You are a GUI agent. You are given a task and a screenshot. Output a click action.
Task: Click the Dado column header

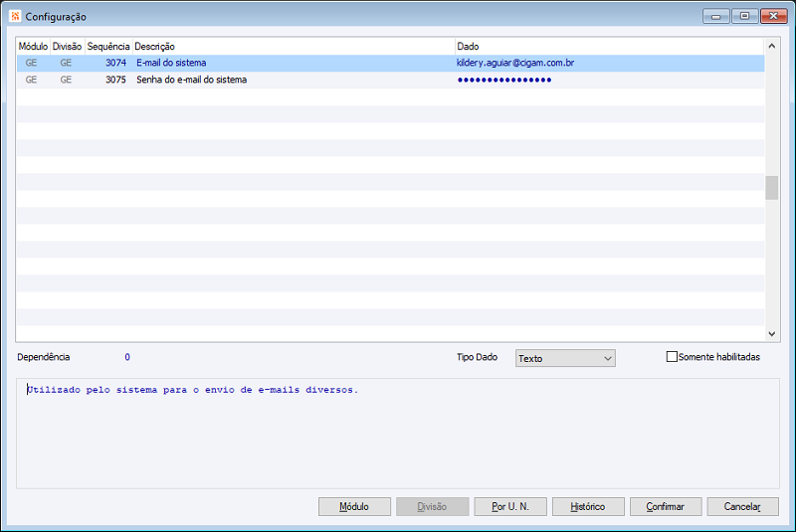click(609, 46)
